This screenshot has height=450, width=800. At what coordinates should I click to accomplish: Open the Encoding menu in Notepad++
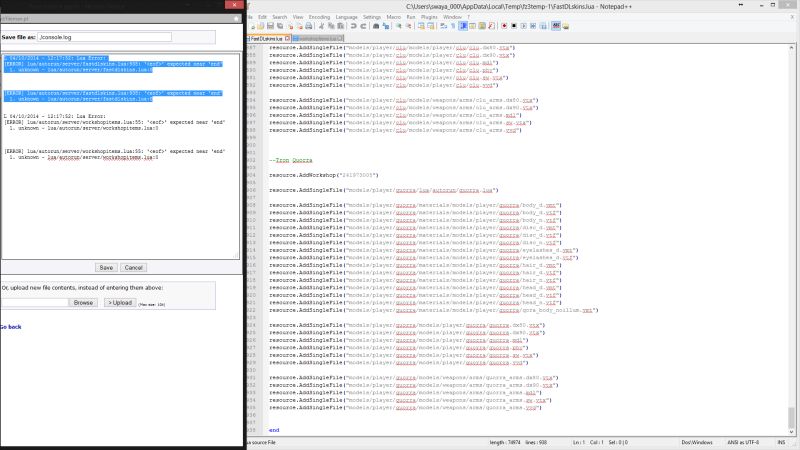(x=319, y=17)
